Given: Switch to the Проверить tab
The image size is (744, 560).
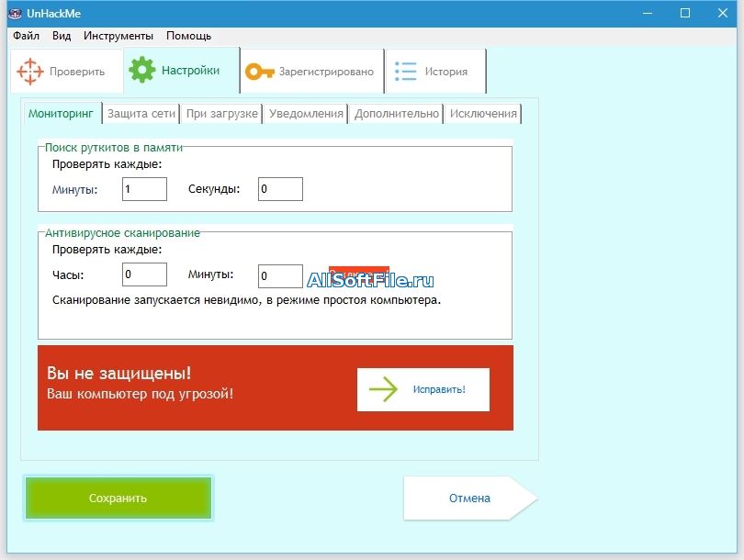Looking at the screenshot, I should point(66,72).
